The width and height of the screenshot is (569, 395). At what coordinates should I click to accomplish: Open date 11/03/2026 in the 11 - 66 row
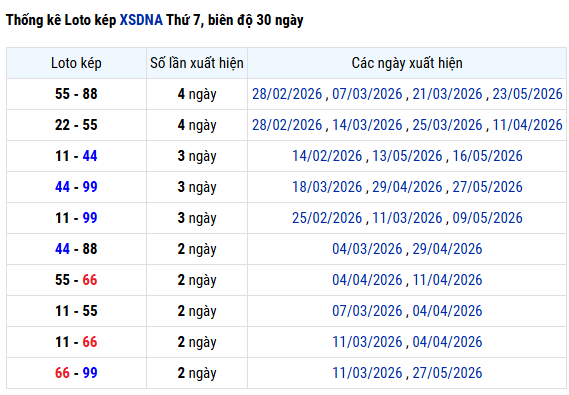point(367,342)
